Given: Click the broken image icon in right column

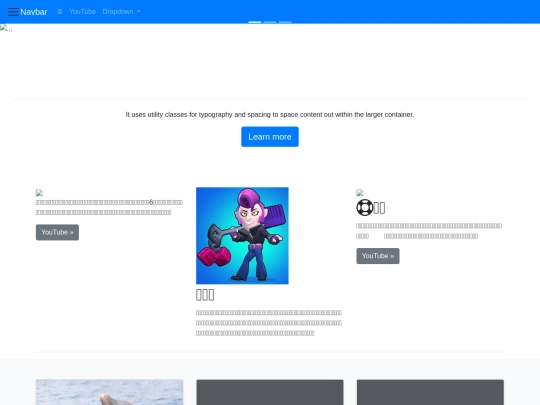Looking at the screenshot, I should pos(360,193).
